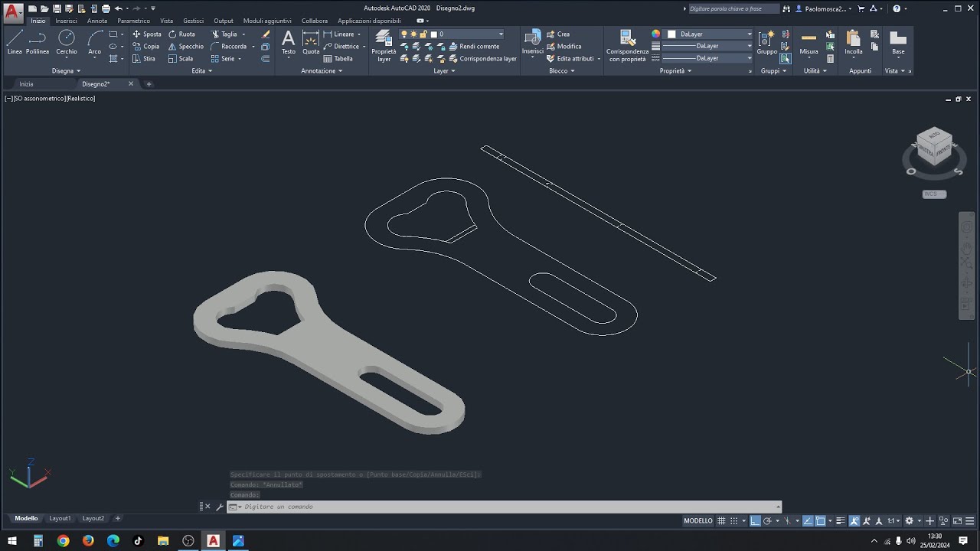The height and width of the screenshot is (551, 980).
Task: Click the Gruppo tool
Action: click(766, 42)
